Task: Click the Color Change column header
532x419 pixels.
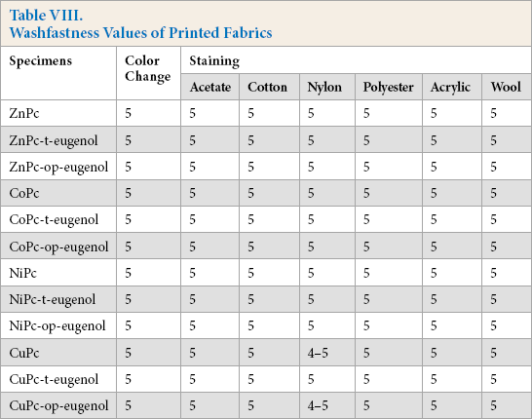Action: tap(147, 69)
